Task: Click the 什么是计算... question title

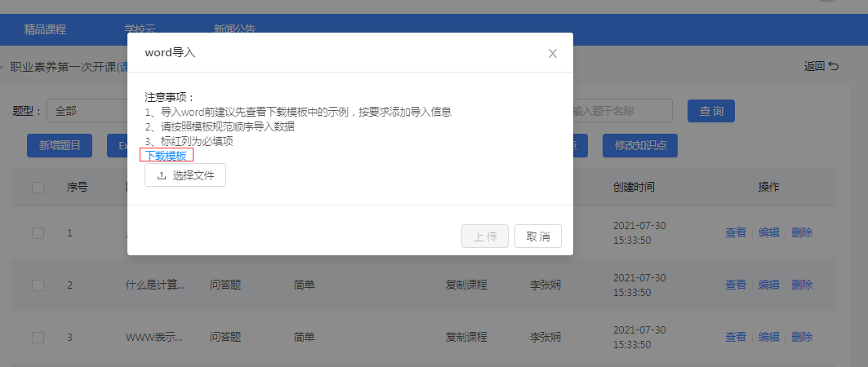Action: point(155,285)
